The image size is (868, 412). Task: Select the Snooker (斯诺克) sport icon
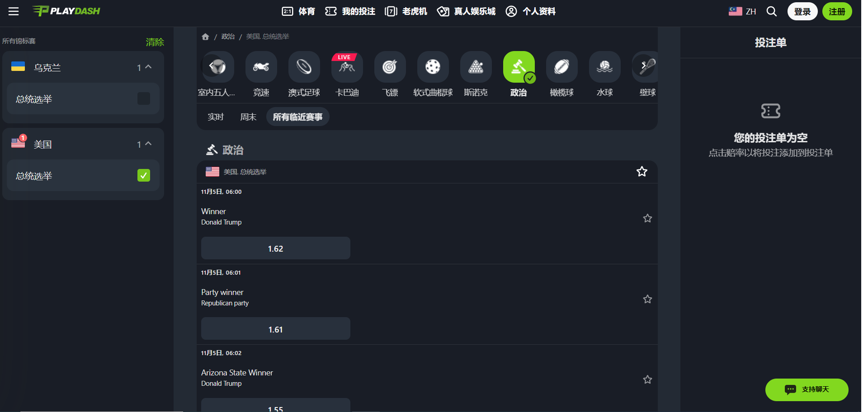coord(476,67)
